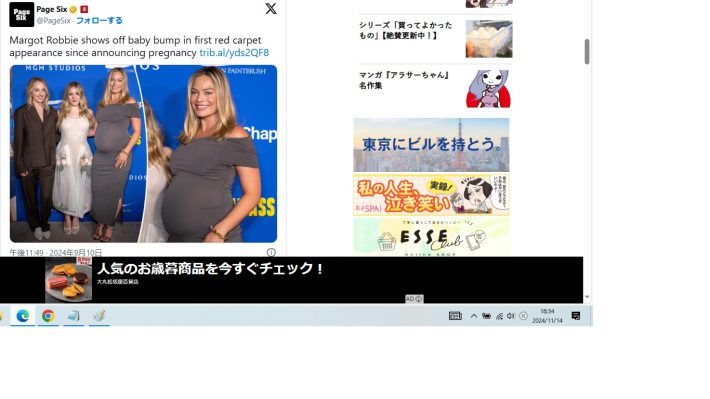Open the Microsoft Edge taskbar icon

tap(23, 316)
